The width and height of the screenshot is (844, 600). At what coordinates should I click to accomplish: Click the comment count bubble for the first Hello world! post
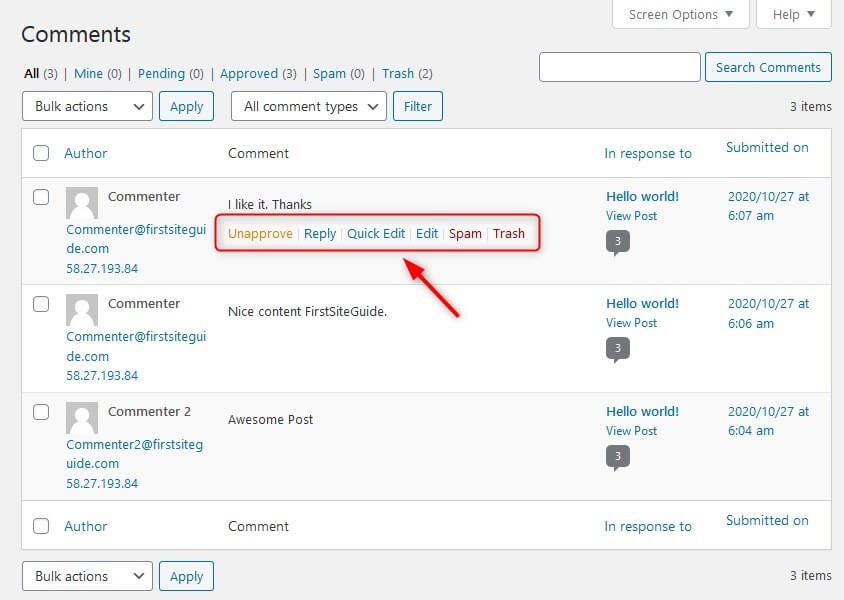click(x=619, y=241)
